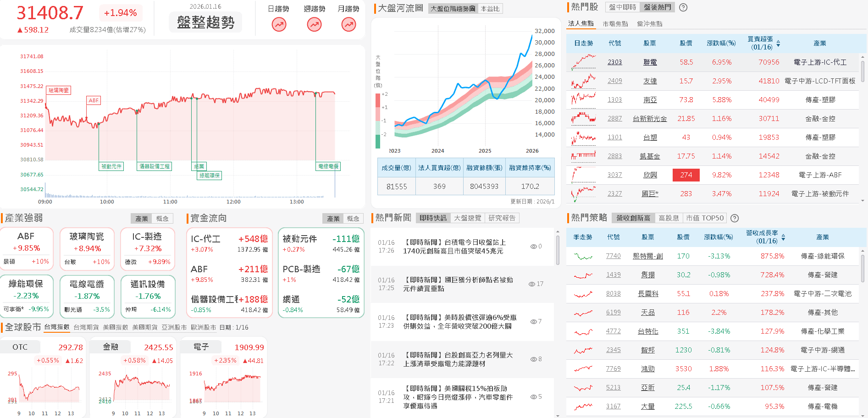This screenshot has width=868, height=418.
Task: Click the 週趨勢 weekly trend icon
Action: (x=314, y=24)
